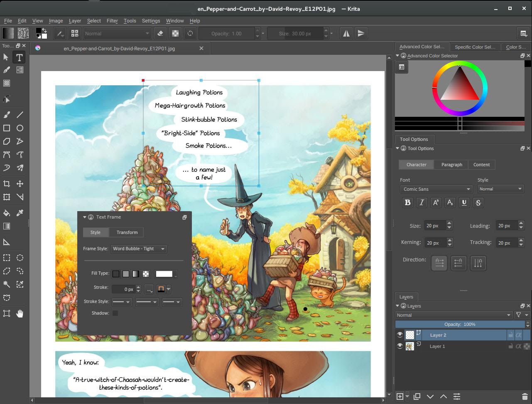Image resolution: width=532 pixels, height=404 pixels.
Task: Select the Transform tool
Action: click(x=6, y=197)
